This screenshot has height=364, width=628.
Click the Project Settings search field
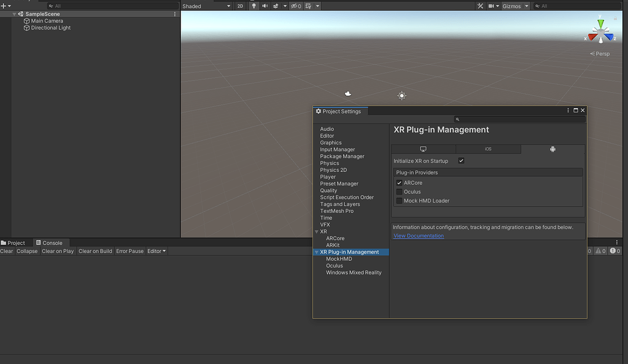(x=521, y=120)
